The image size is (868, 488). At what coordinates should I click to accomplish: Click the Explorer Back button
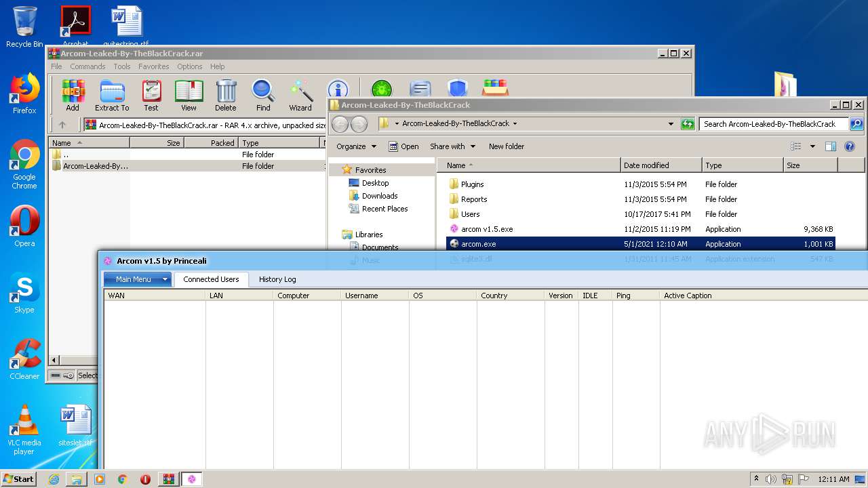tap(340, 124)
